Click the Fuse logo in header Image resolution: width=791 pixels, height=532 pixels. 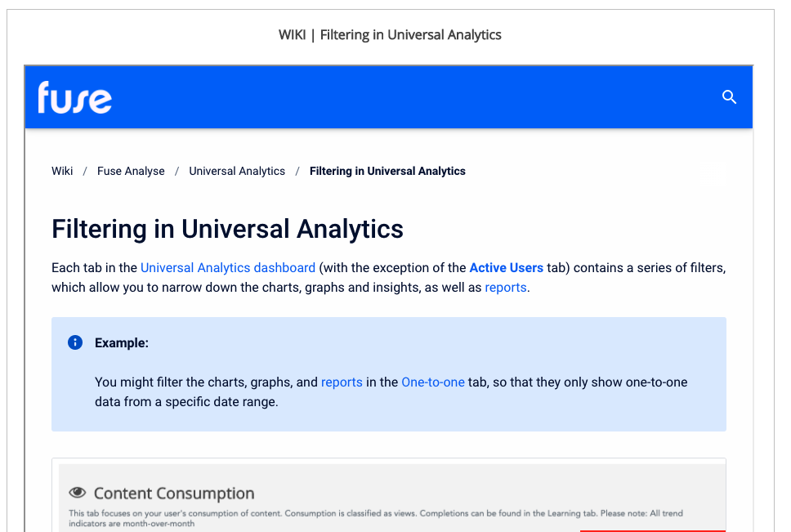[x=74, y=97]
